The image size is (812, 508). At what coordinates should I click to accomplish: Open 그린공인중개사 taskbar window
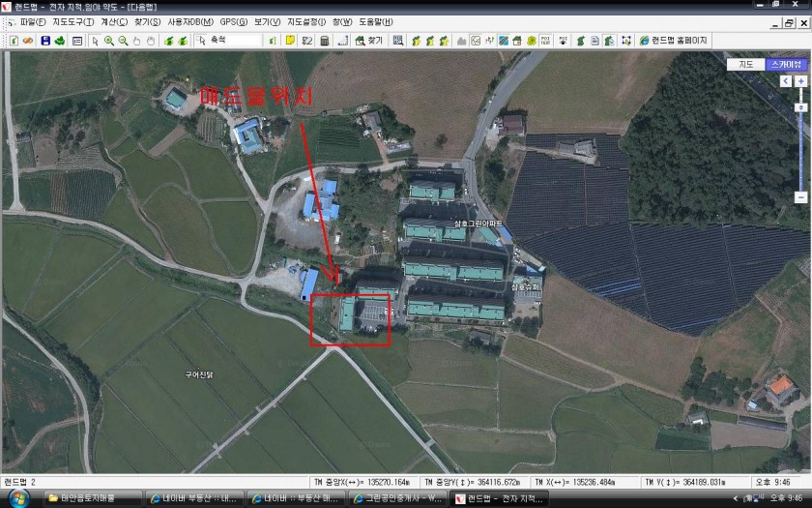tap(397, 498)
